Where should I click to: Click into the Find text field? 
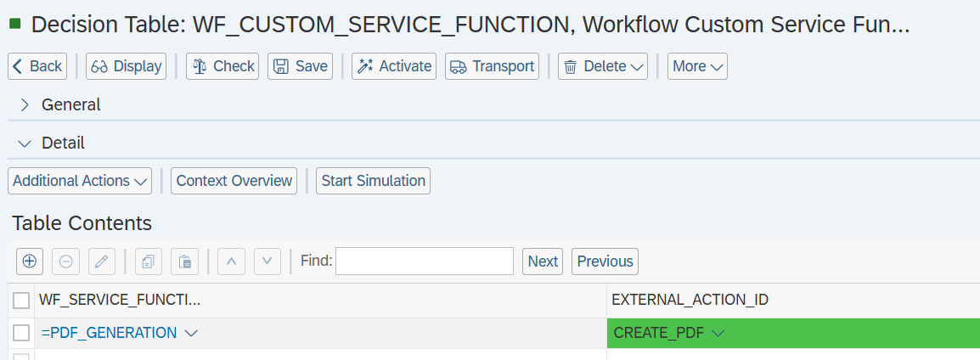pyautogui.click(x=425, y=262)
